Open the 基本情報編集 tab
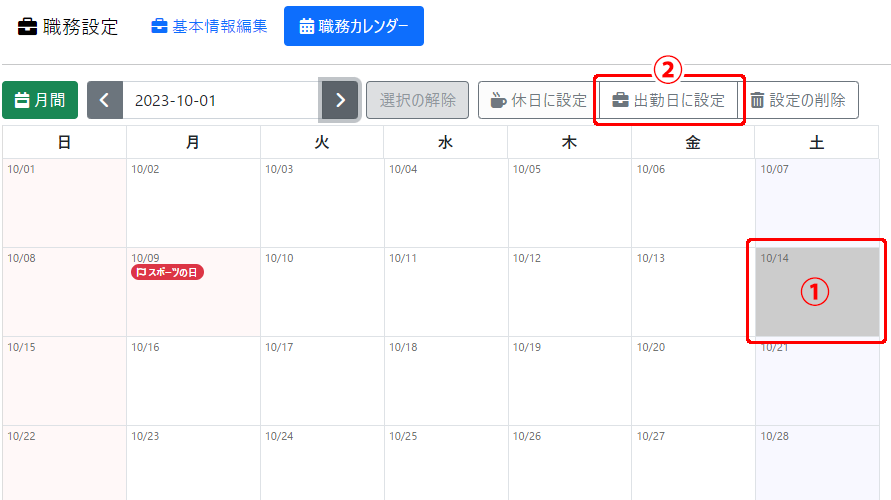891x500 pixels. 209,26
